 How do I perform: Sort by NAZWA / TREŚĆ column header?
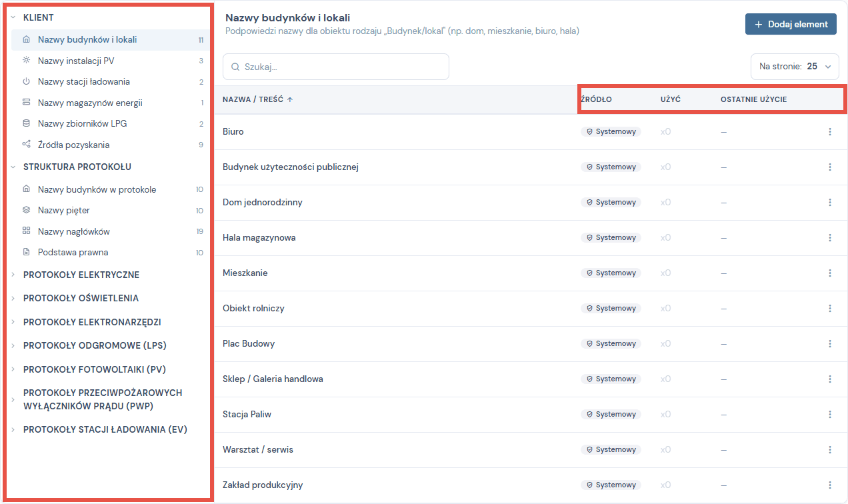257,99
